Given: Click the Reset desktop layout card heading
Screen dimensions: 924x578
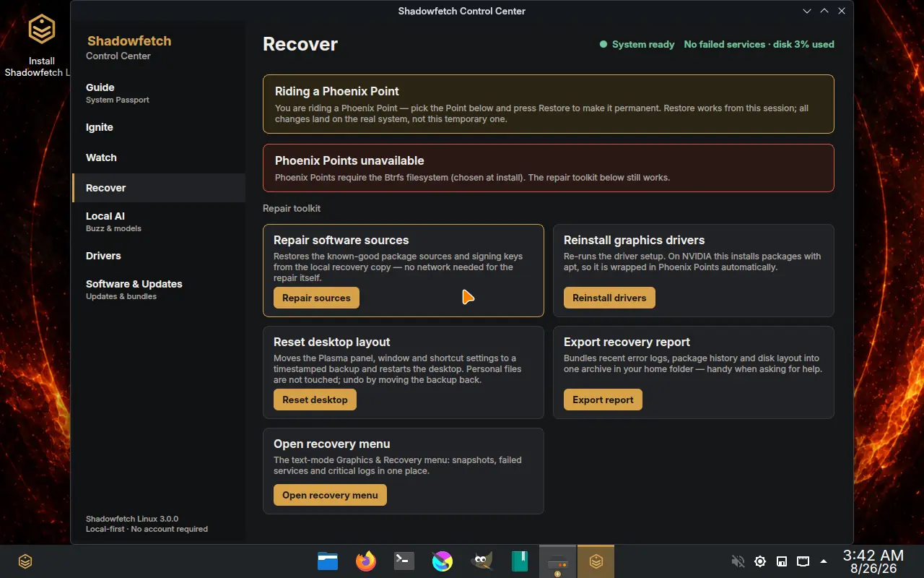Looking at the screenshot, I should 332,342.
